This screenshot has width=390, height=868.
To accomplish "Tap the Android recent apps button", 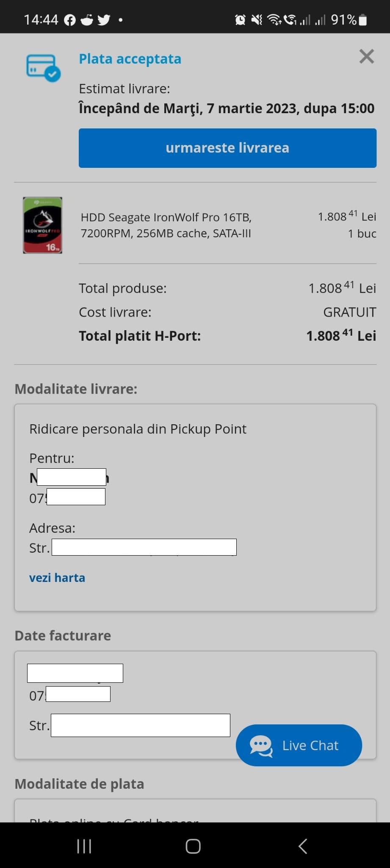I will click(x=84, y=846).
